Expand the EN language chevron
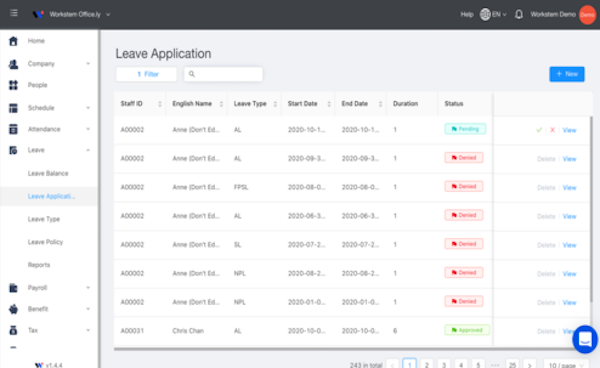600x368 pixels. coord(504,15)
